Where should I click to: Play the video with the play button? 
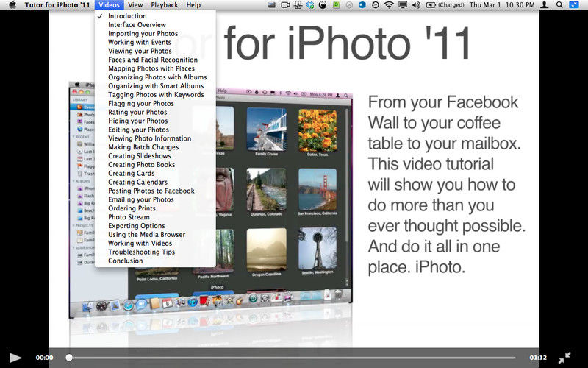[x=15, y=358]
